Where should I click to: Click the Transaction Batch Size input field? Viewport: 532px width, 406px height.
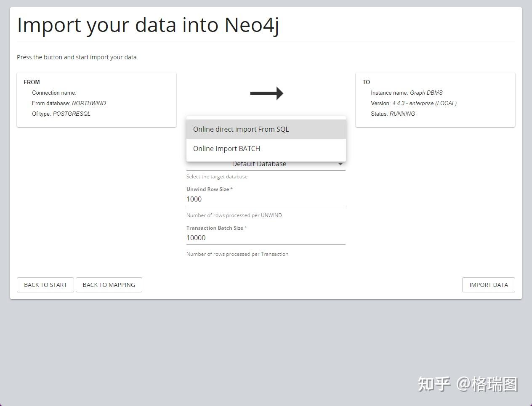click(266, 238)
